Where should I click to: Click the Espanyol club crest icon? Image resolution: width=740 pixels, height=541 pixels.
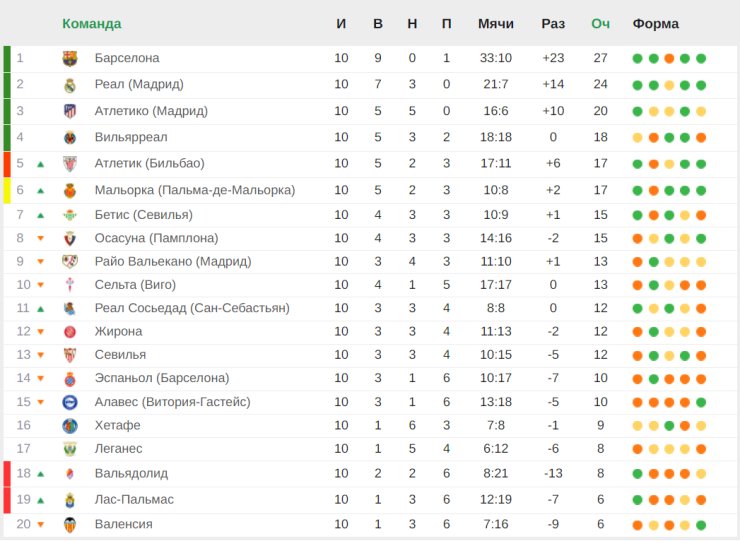click(69, 378)
